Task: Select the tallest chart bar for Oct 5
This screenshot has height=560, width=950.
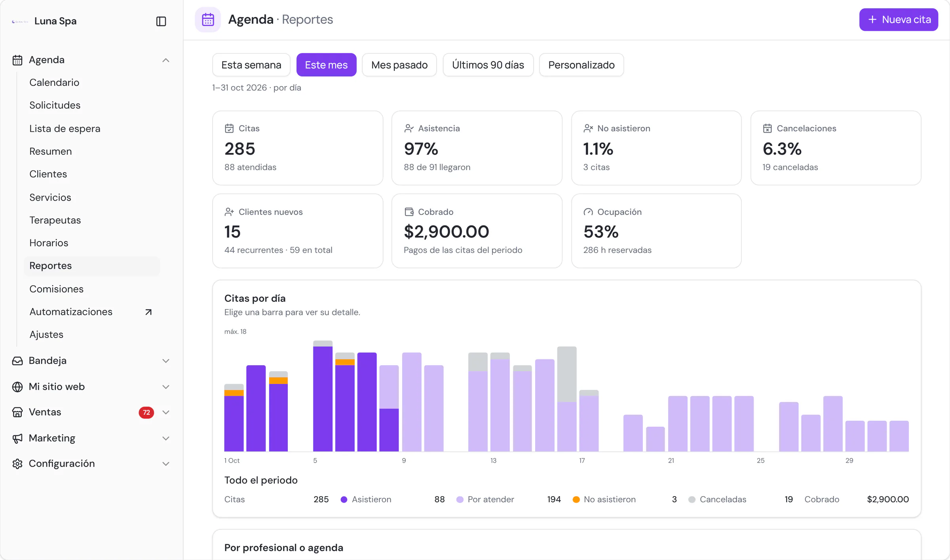Action: 323,396
